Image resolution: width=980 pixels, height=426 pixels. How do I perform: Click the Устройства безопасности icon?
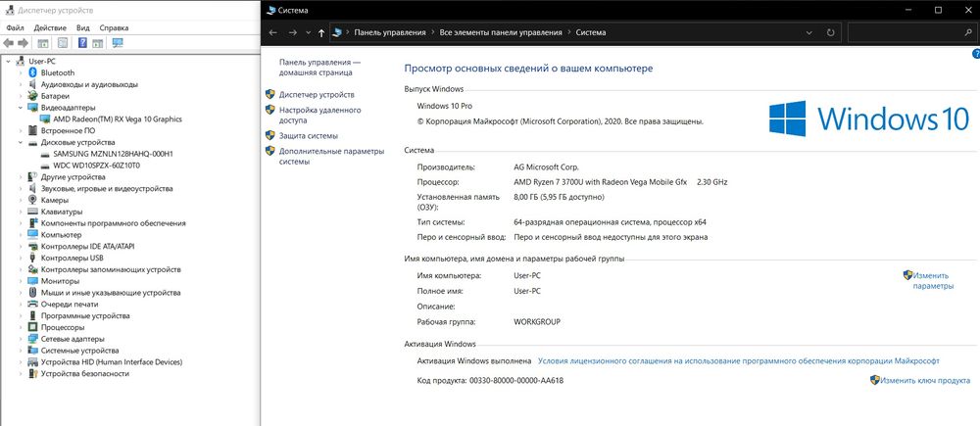tap(33, 373)
